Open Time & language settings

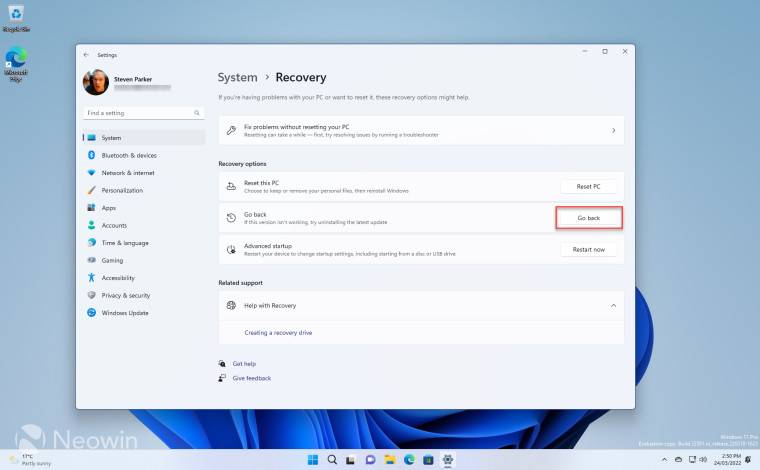124,243
